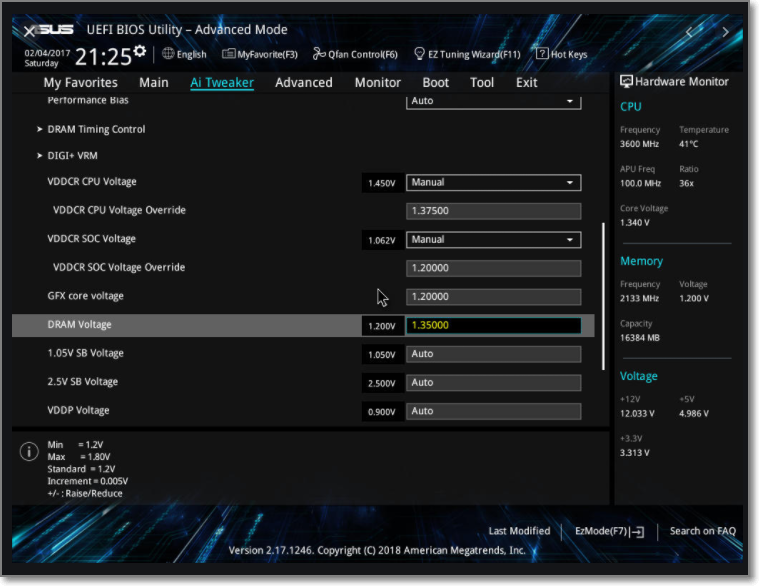Click Last Modified button
Image resolution: width=759 pixels, height=586 pixels.
[519, 531]
